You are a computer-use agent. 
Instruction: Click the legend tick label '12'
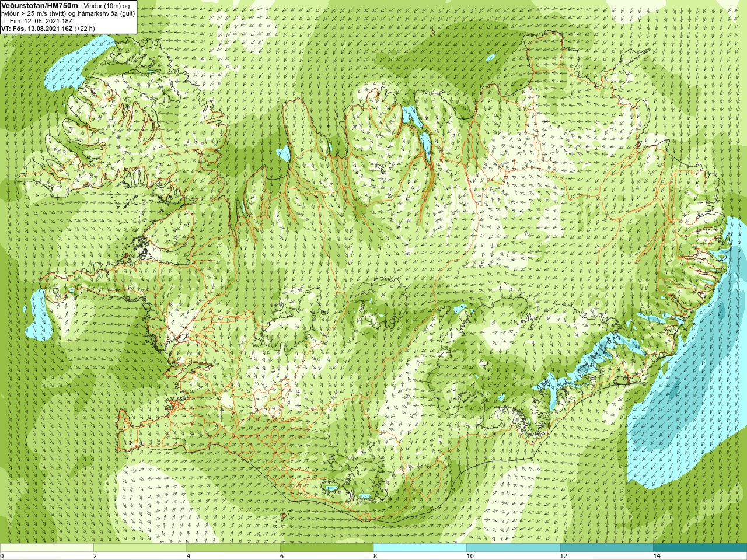tap(563, 556)
